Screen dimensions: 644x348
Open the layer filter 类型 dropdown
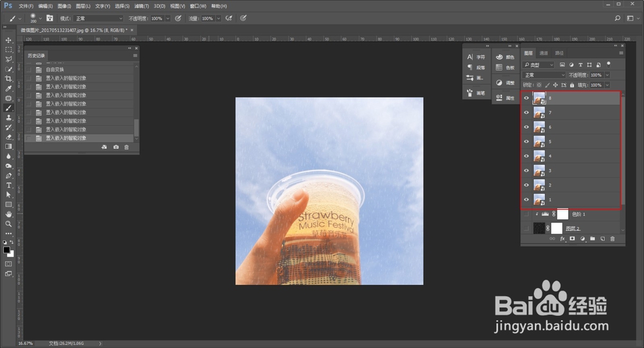pyautogui.click(x=538, y=65)
